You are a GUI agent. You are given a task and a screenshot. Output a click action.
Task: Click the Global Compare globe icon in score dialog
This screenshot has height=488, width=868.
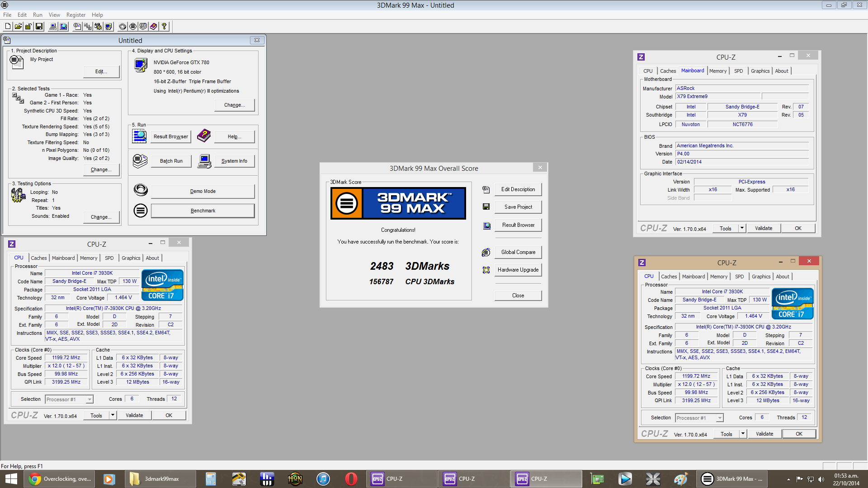[486, 252]
